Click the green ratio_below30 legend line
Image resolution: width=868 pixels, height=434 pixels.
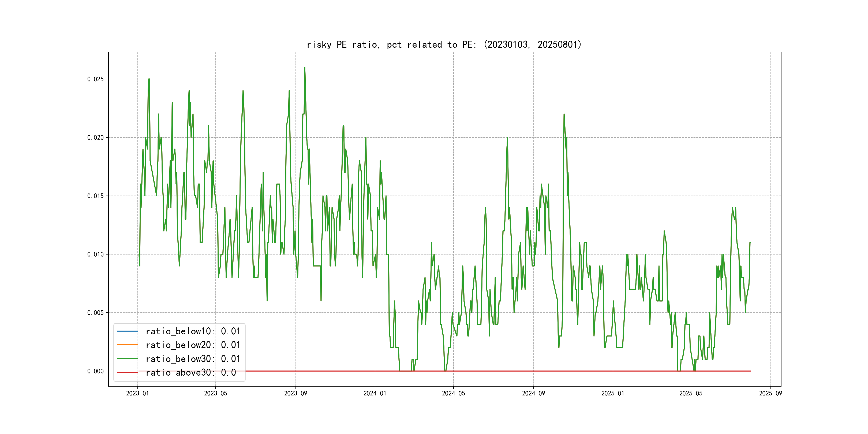[127, 359]
